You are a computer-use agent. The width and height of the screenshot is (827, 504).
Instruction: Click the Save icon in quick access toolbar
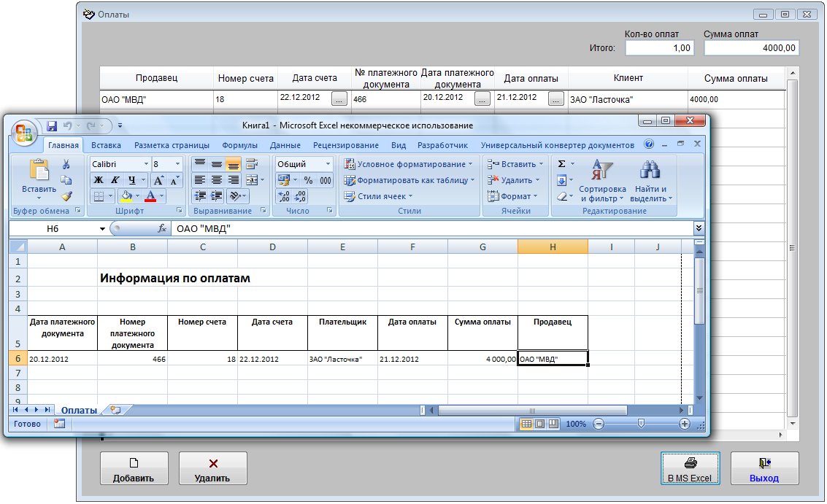(52, 125)
